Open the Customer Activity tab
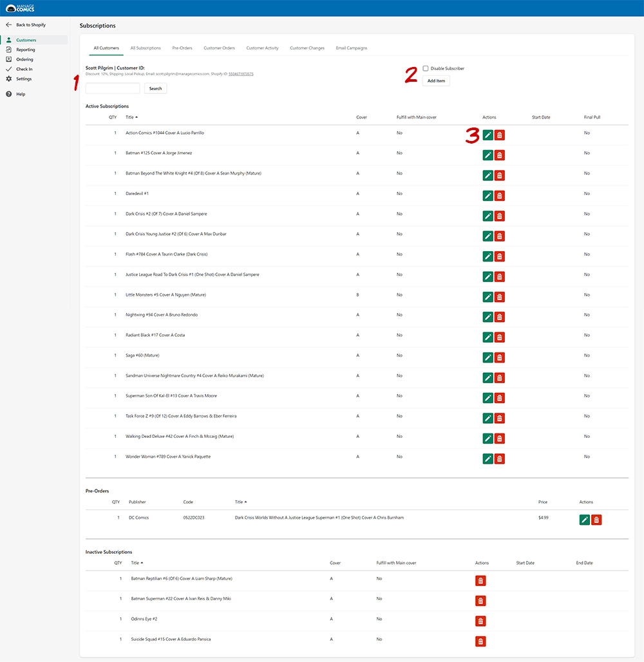 pyautogui.click(x=262, y=48)
